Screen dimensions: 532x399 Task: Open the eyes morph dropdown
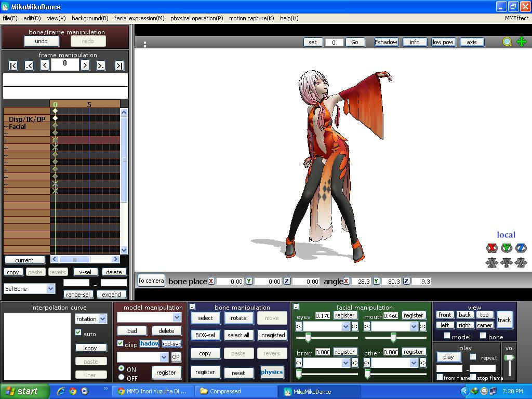coord(345,326)
